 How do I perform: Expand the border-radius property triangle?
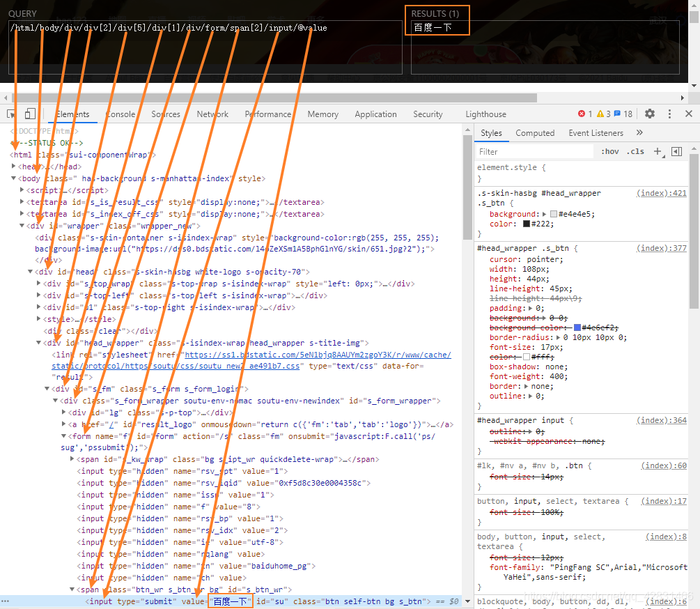pos(558,337)
